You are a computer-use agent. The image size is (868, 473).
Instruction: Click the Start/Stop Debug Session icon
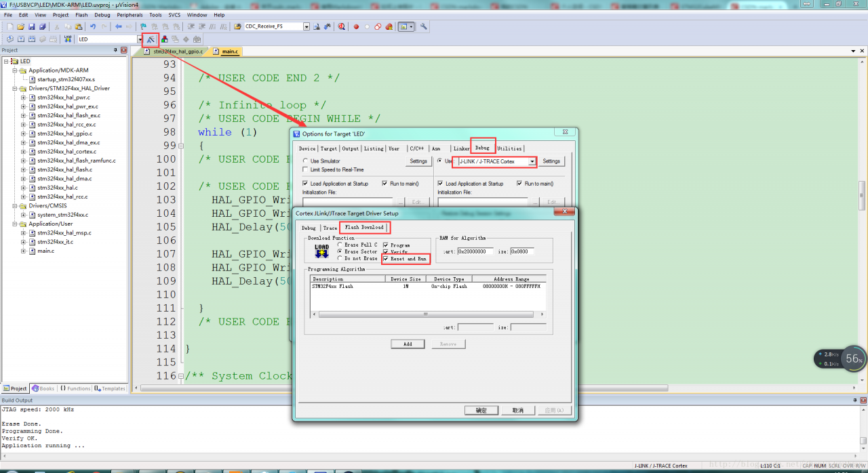[341, 26]
